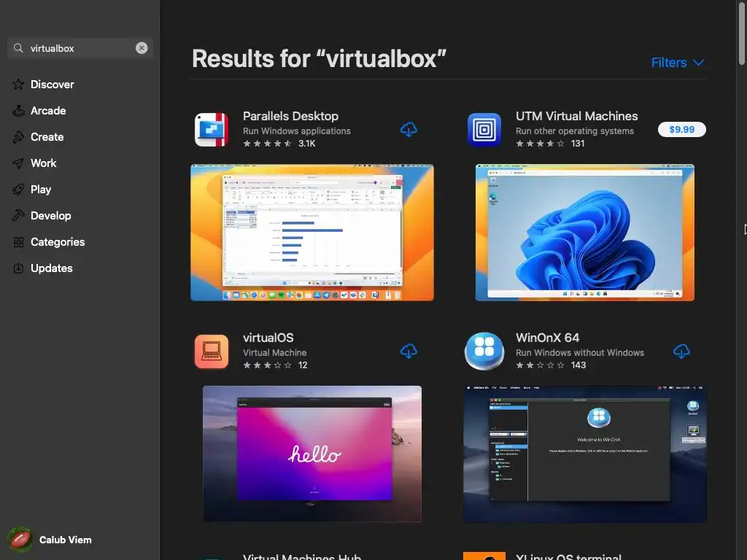Image resolution: width=747 pixels, height=560 pixels.
Task: Open the virtualOS hello screenshot preview
Action: 312,454
